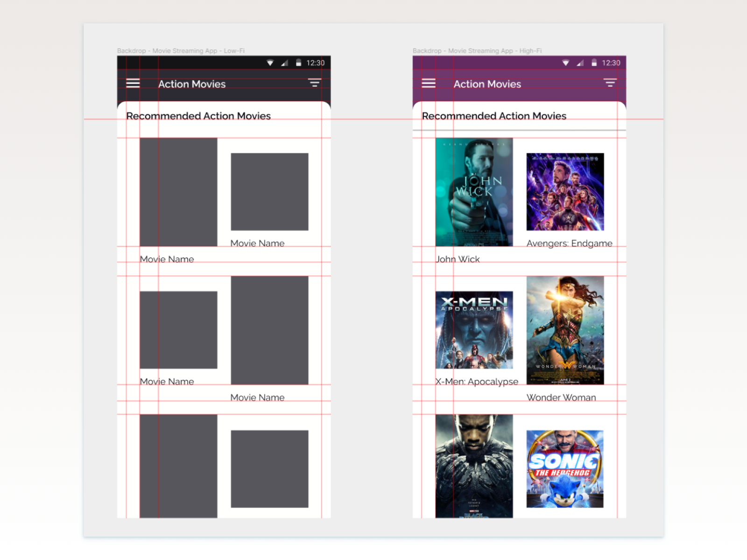This screenshot has height=560, width=747.
Task: Open hamburger menu in Low-Fi mockup
Action: point(133,84)
